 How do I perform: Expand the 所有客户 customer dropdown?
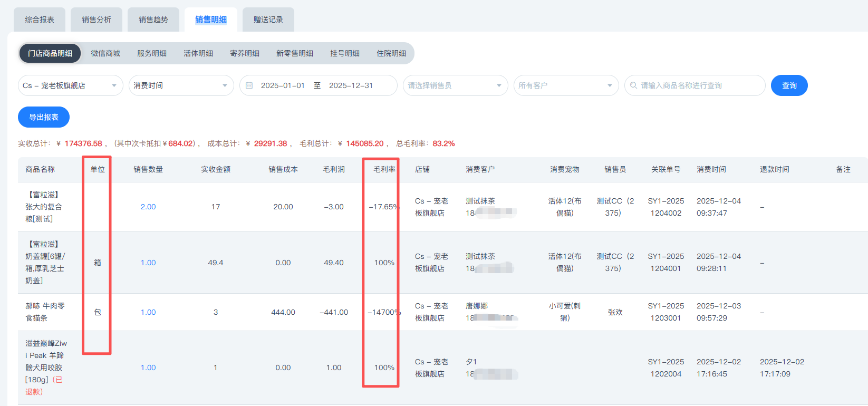click(x=566, y=85)
